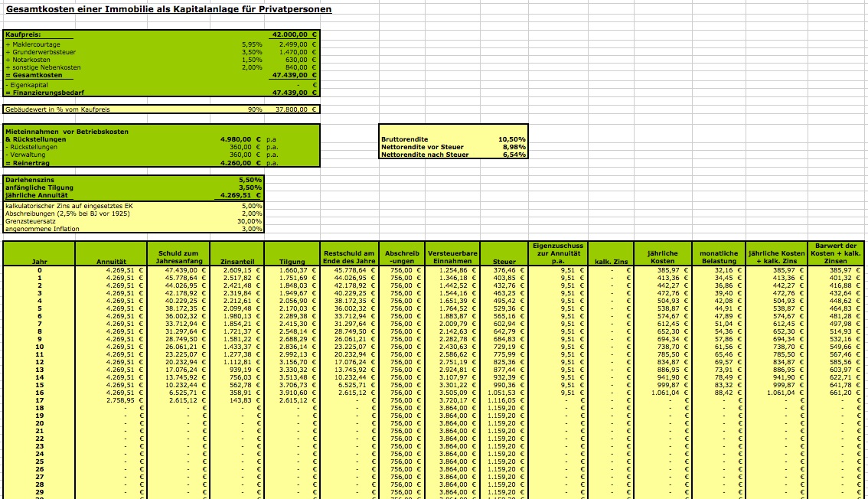Select the title 'Gesamtkosten einer Immobilie als Kapitalanlage' cell
The width and height of the screenshot is (868, 499).
(169, 9)
